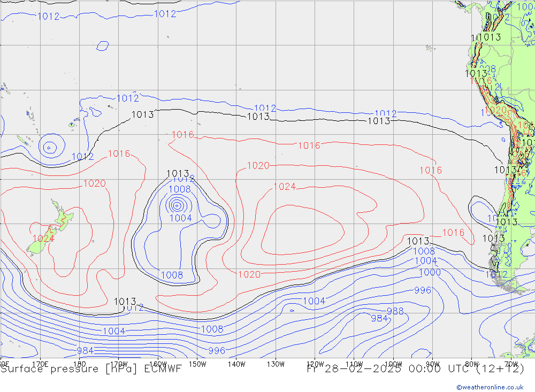Click the 988 isobar label
This screenshot has height=392, width=535.
point(395,311)
